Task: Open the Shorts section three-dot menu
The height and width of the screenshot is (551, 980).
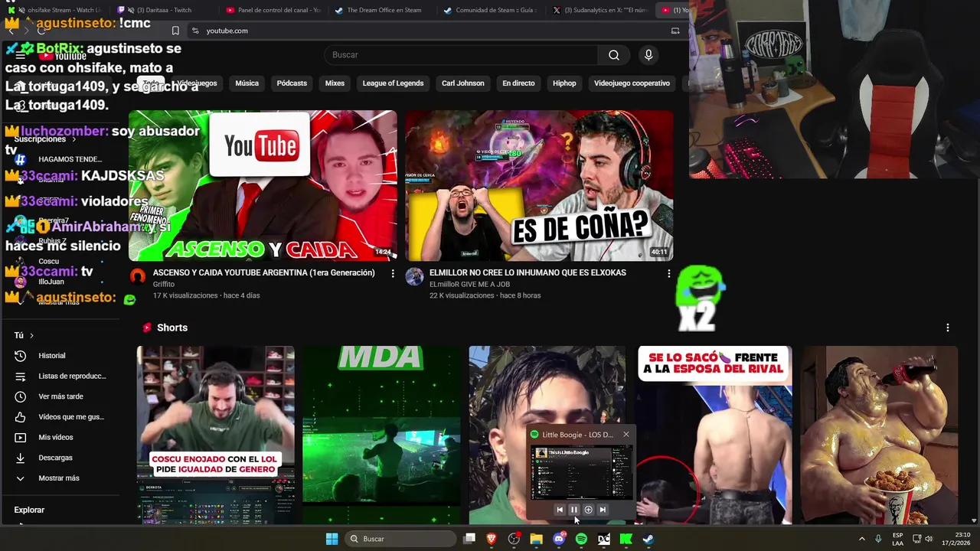Action: 947,328
